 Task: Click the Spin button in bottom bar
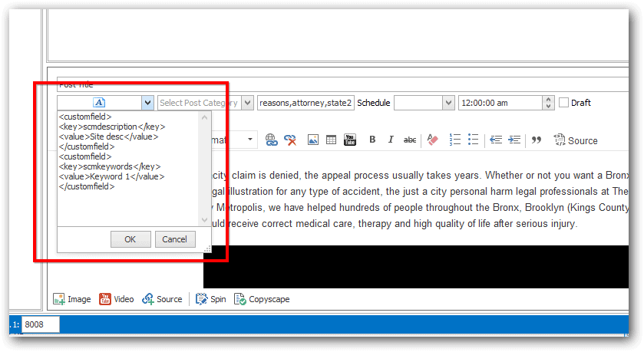coord(210,299)
